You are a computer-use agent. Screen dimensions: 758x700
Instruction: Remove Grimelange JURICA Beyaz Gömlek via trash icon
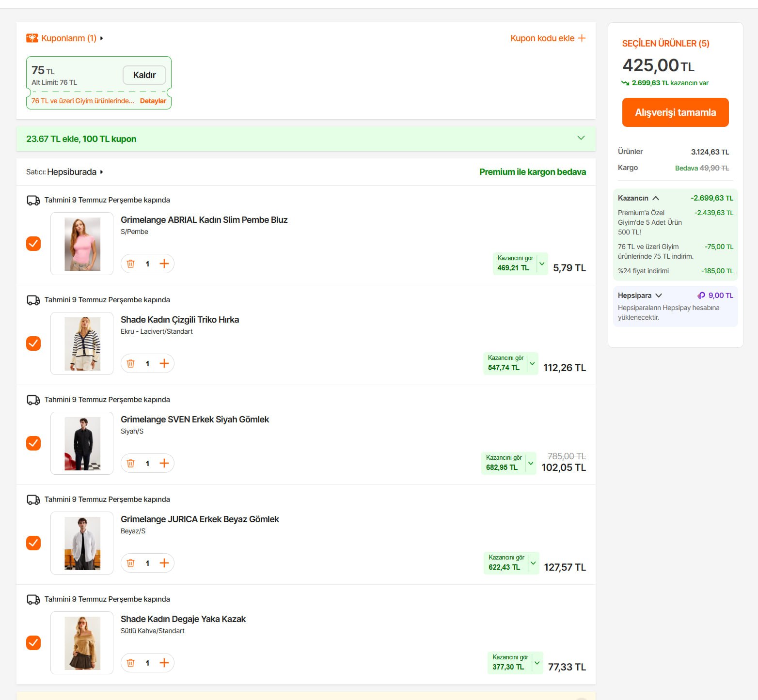(x=130, y=563)
